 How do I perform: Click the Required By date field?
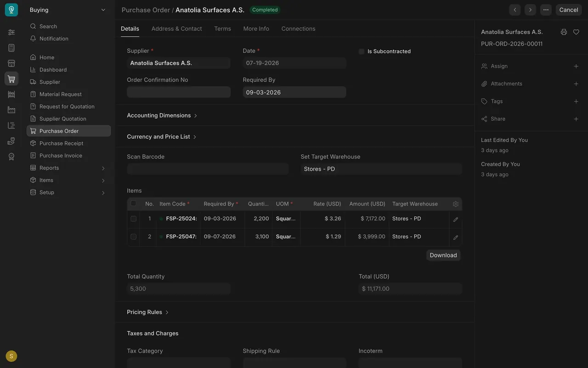click(294, 92)
